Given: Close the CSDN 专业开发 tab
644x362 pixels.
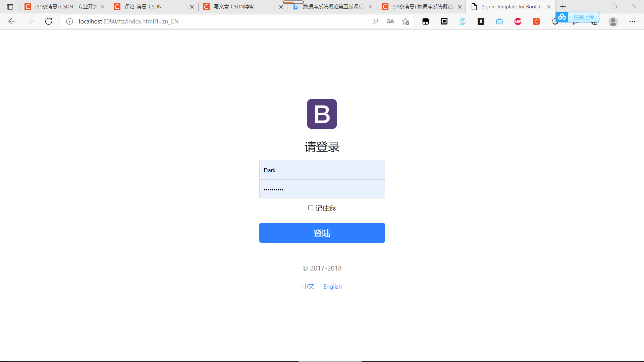Looking at the screenshot, I should click(x=103, y=7).
